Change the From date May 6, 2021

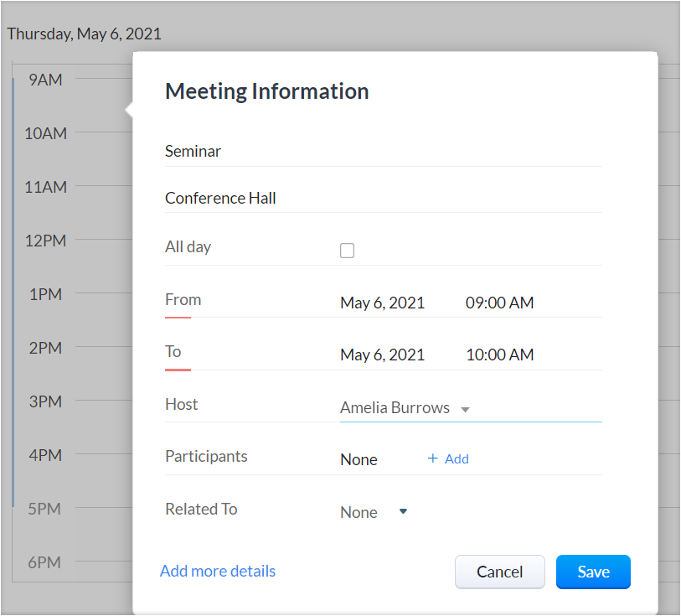click(x=382, y=303)
